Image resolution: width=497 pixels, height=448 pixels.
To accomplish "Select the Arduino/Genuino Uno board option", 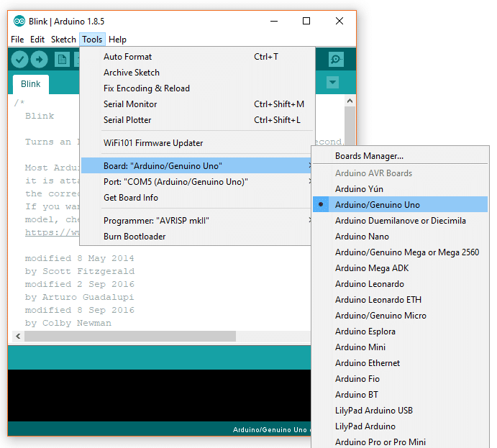I will 377,205.
